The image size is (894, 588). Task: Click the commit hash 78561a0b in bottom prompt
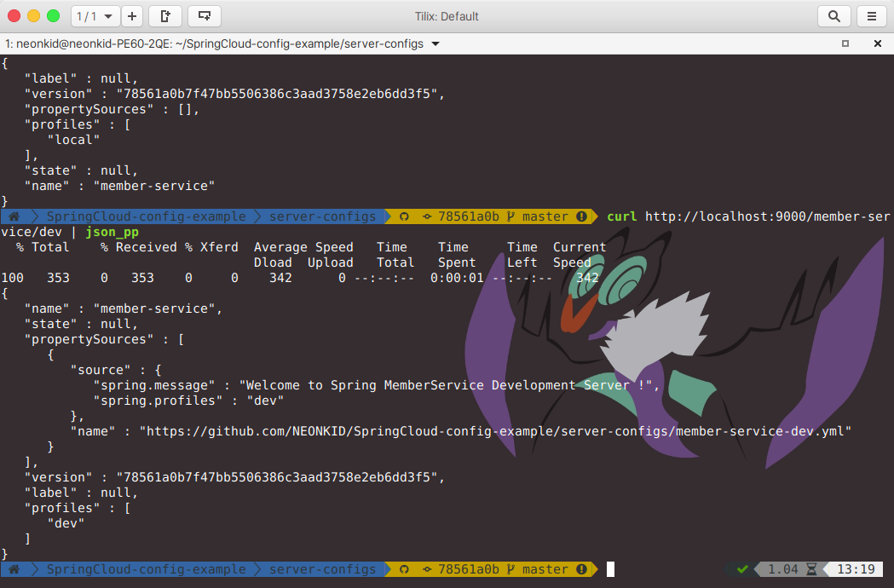click(x=468, y=569)
